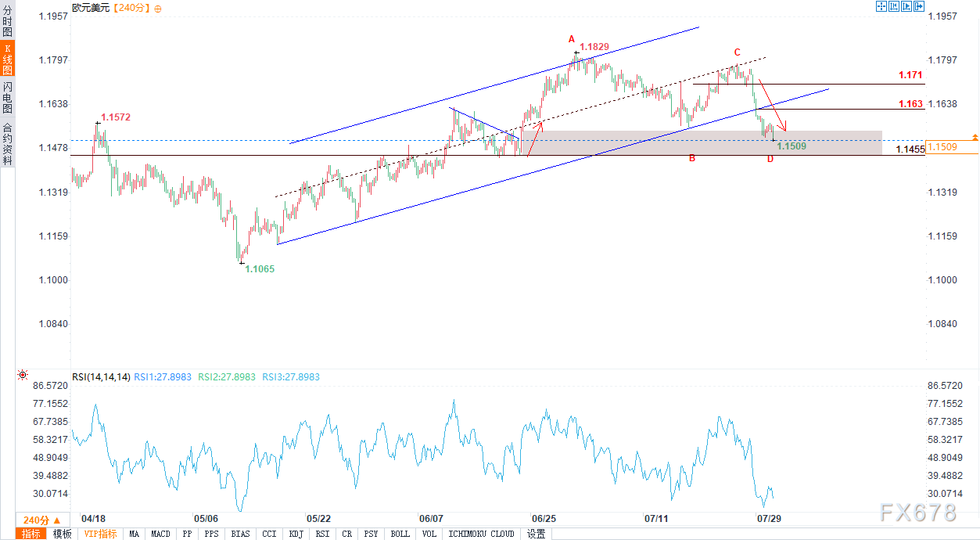
Task: Open the VIP指标 tab
Action: (100, 534)
